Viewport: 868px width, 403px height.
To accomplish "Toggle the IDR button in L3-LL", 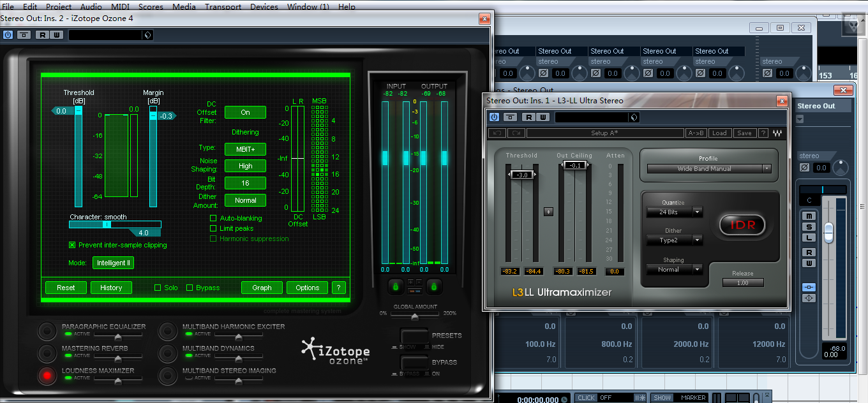I will (742, 224).
